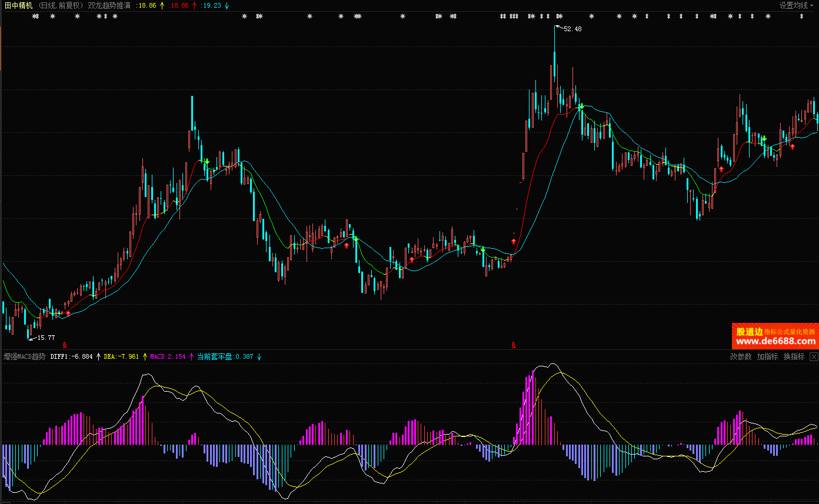Click the cyan down arrow beside 19.23

point(227,5)
